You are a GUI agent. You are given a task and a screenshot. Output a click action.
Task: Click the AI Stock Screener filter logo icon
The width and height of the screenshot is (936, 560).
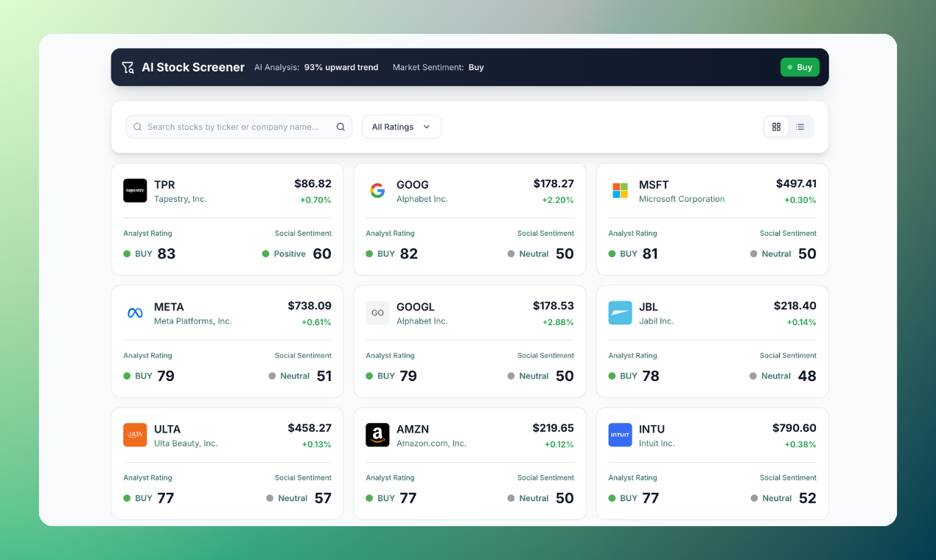(128, 67)
